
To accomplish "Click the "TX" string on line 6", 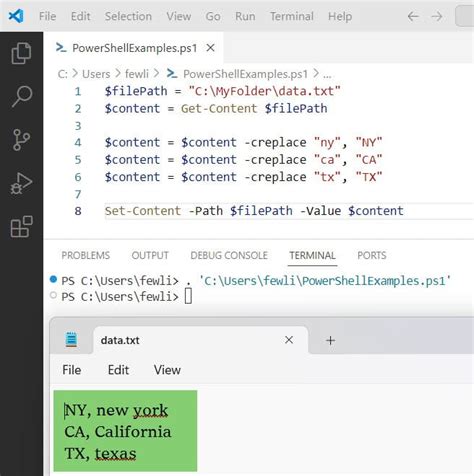I will [369, 177].
